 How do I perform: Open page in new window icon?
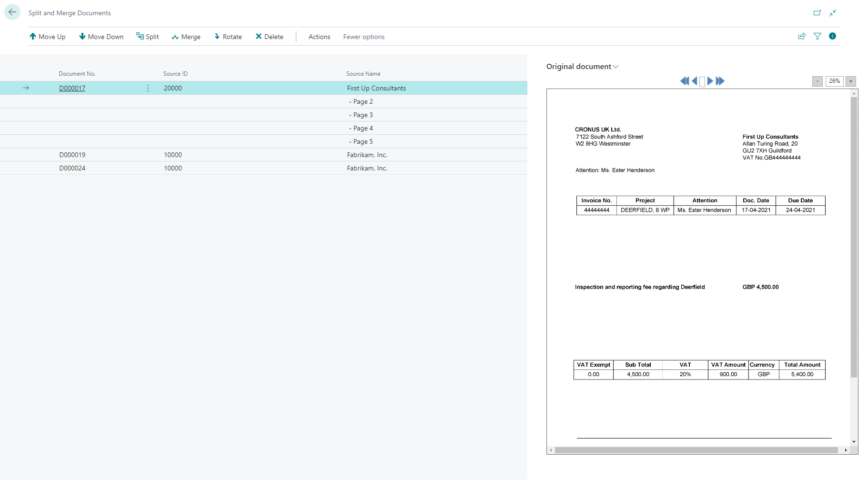(817, 13)
